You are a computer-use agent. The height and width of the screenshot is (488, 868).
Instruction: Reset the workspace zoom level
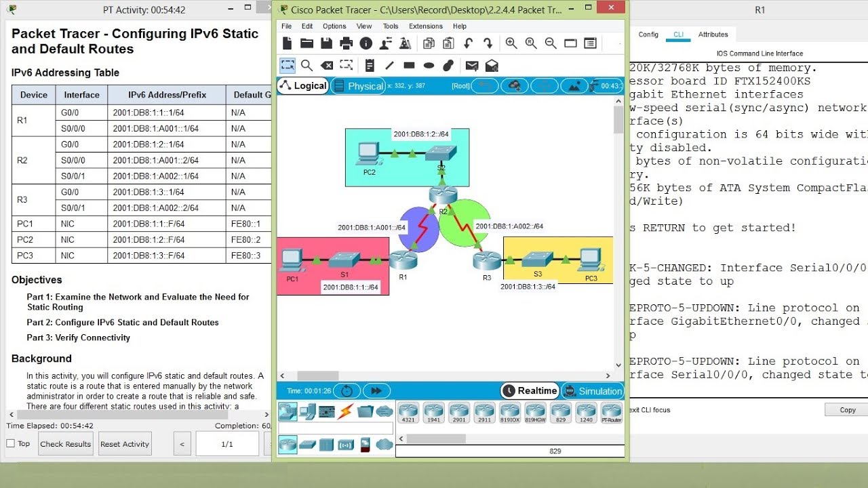tap(531, 43)
